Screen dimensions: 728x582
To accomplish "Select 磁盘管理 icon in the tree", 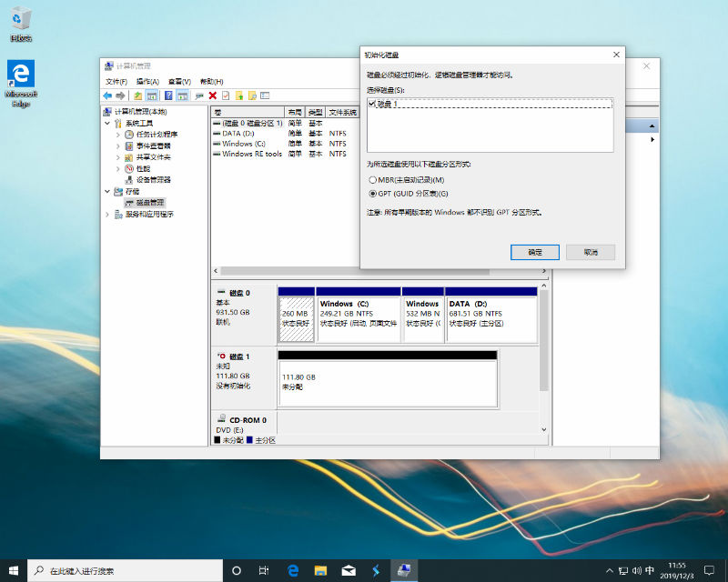I will (x=129, y=203).
